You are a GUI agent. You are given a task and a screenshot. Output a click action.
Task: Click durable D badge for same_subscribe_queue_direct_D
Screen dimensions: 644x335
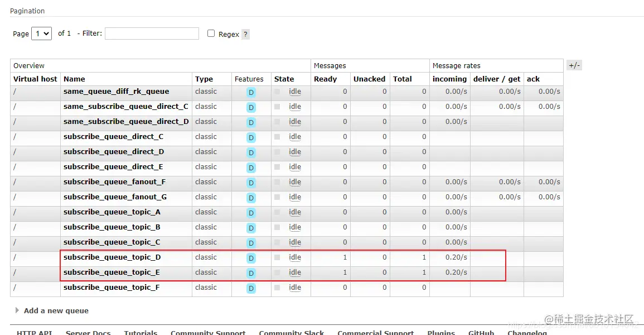(x=251, y=122)
